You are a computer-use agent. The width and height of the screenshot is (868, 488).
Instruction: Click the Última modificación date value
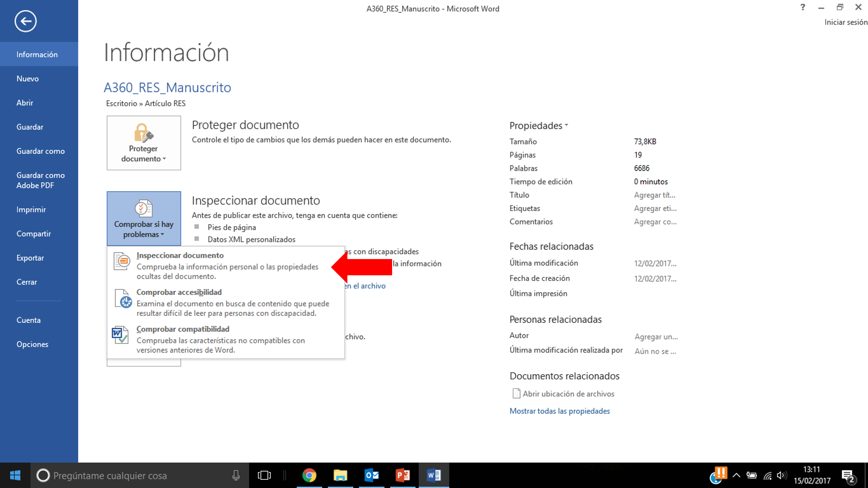655,264
